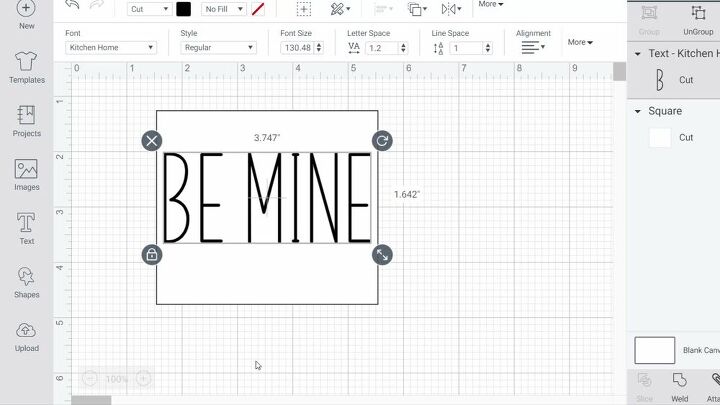Open the Shapes tool
This screenshot has height=405, width=720.
[26, 282]
